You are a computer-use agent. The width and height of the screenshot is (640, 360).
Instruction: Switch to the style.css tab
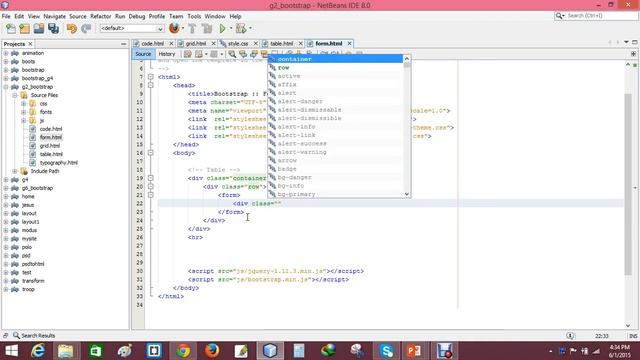tap(238, 43)
